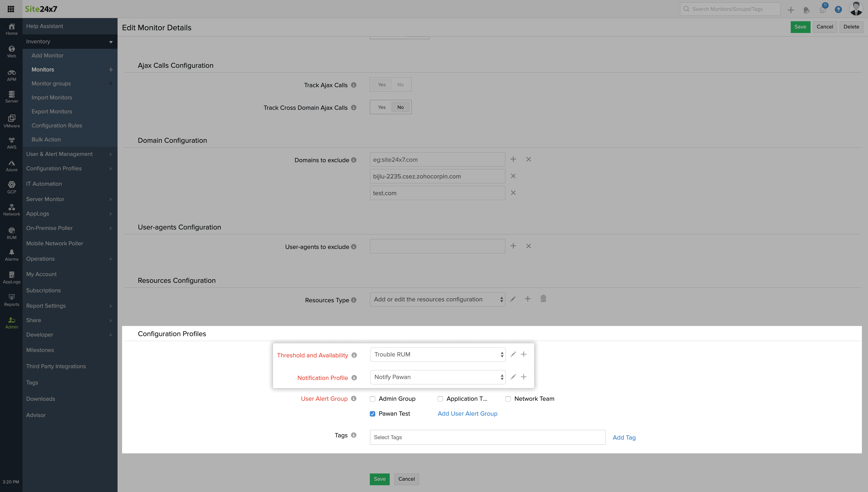The height and width of the screenshot is (492, 868).
Task: Add another user-agent exclusion field
Action: point(513,246)
